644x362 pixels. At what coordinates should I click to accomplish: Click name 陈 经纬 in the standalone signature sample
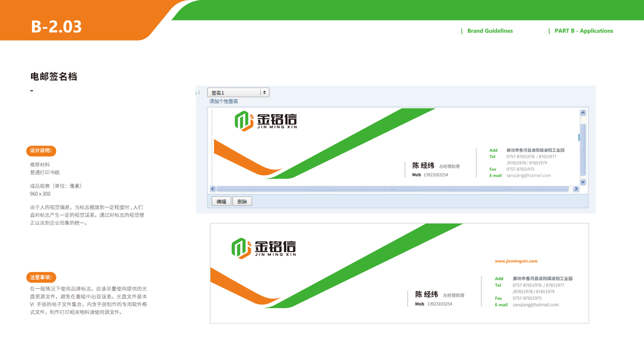[427, 294]
